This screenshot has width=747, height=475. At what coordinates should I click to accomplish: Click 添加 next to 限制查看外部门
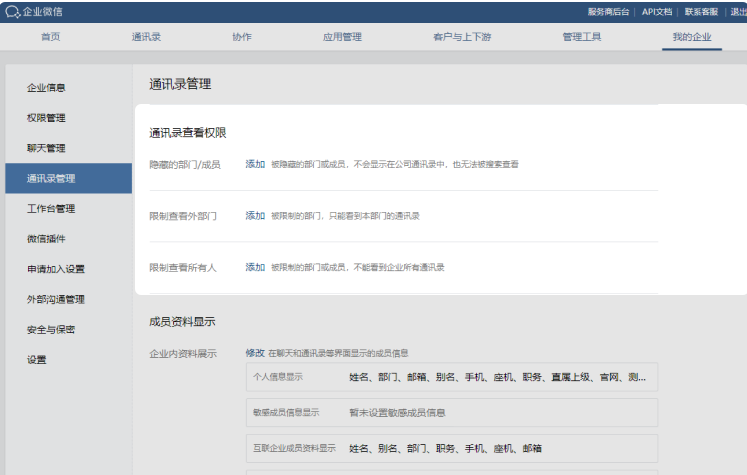tap(255, 215)
